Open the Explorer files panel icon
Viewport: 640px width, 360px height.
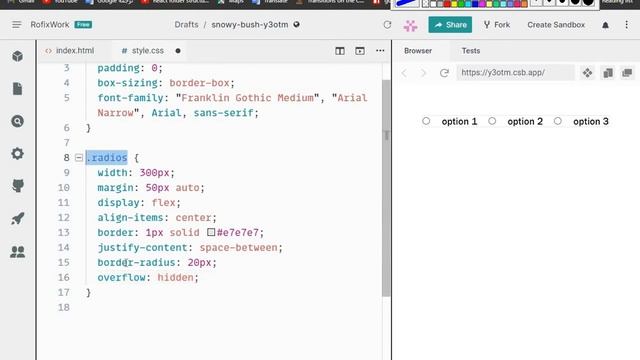17,89
